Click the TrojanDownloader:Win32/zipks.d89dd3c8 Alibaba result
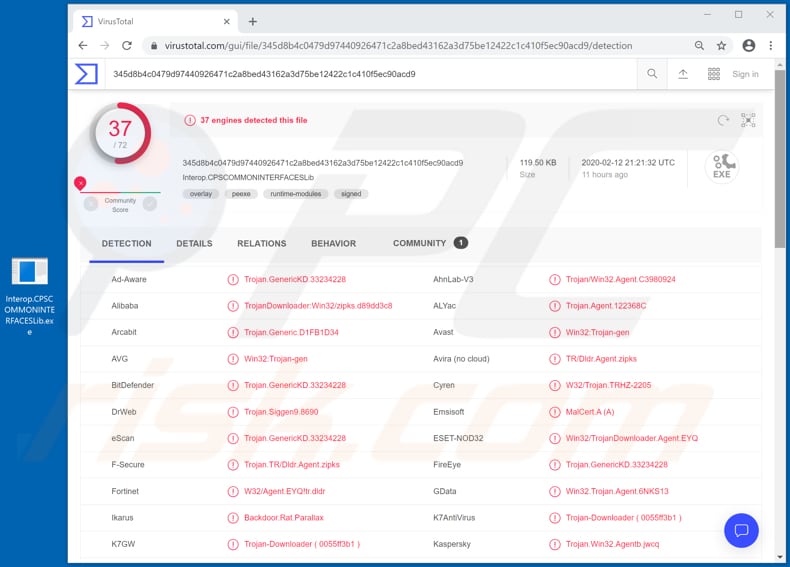790x567 pixels. click(x=318, y=306)
